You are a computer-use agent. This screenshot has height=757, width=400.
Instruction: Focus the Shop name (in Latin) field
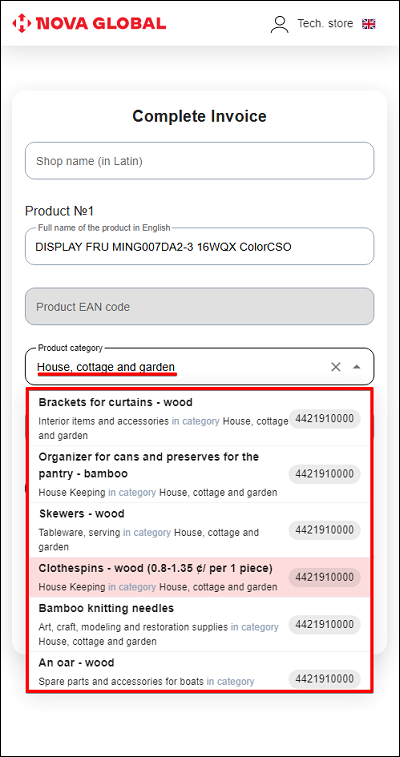pos(199,161)
